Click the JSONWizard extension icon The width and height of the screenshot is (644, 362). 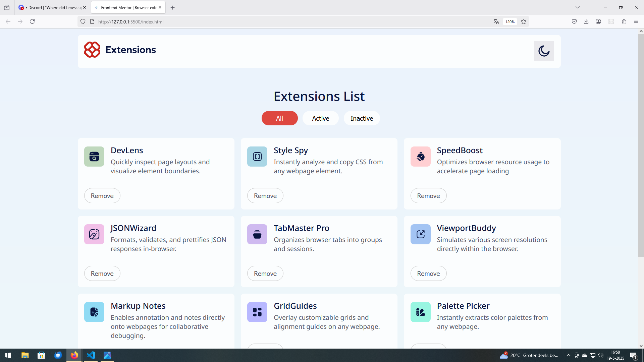point(94,234)
